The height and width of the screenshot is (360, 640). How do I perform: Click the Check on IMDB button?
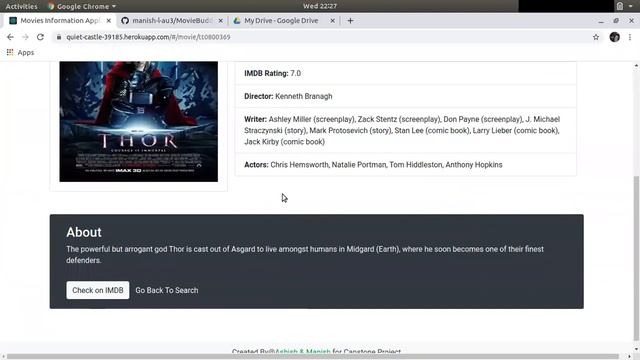point(98,290)
